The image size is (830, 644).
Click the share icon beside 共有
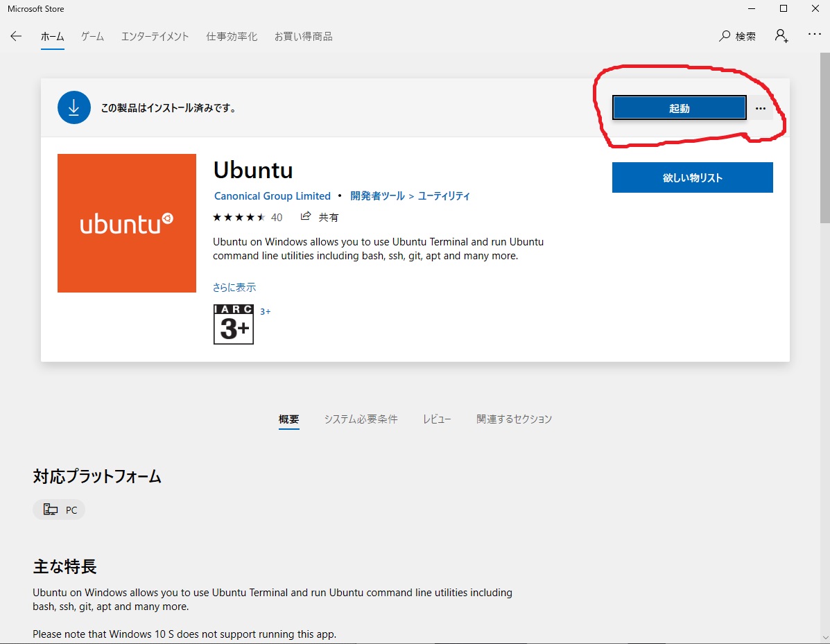(305, 216)
